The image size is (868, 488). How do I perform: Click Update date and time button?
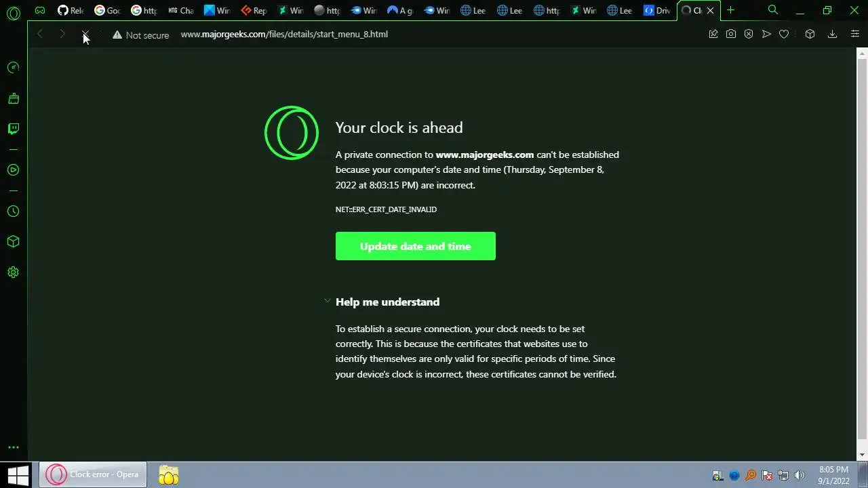point(416,246)
